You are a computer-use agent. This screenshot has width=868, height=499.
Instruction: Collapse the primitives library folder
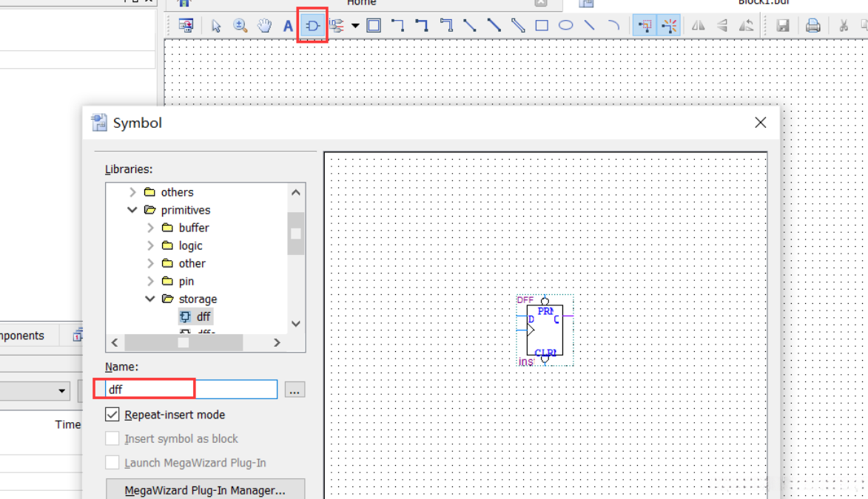click(x=132, y=210)
